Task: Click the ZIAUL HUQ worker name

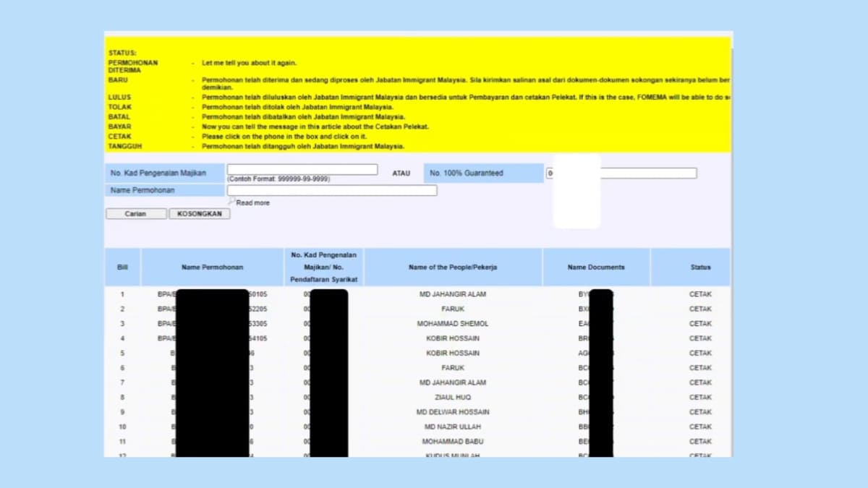Action: (x=453, y=398)
